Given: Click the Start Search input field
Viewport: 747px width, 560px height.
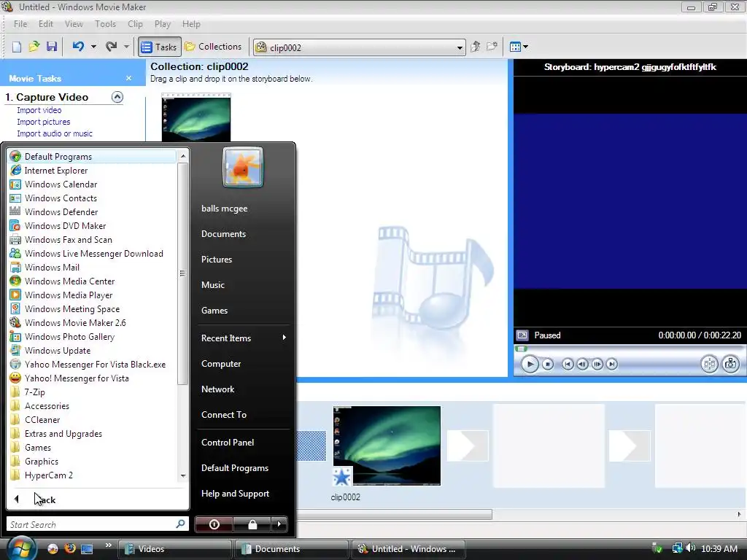Looking at the screenshot, I should (98, 524).
